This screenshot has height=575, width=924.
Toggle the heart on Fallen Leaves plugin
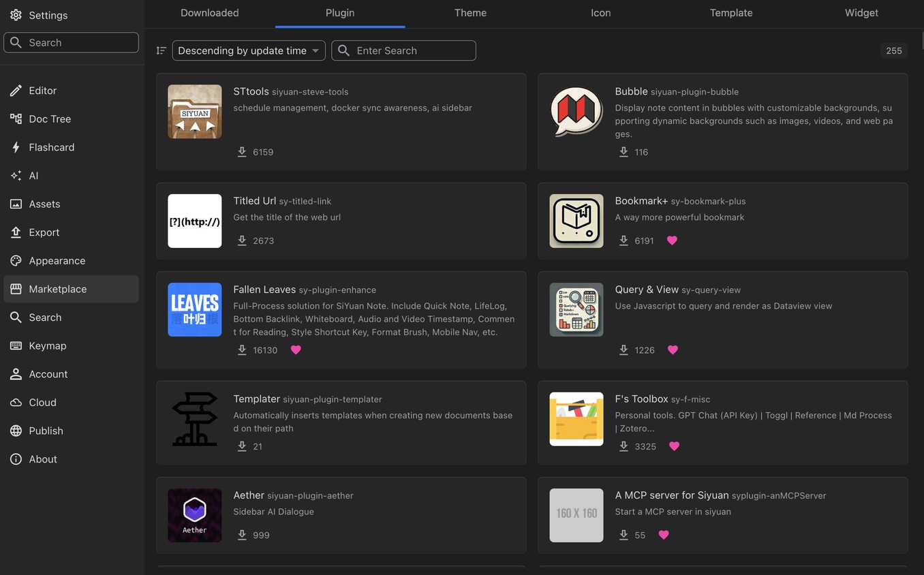point(296,350)
